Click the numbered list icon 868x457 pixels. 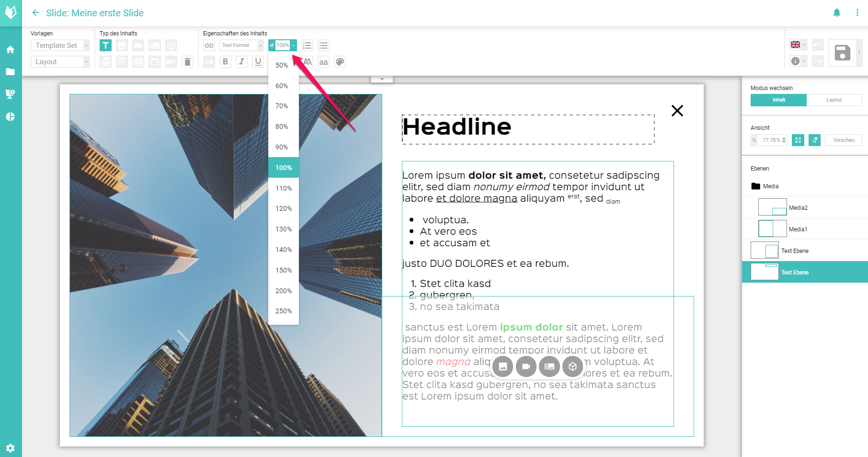coord(308,46)
